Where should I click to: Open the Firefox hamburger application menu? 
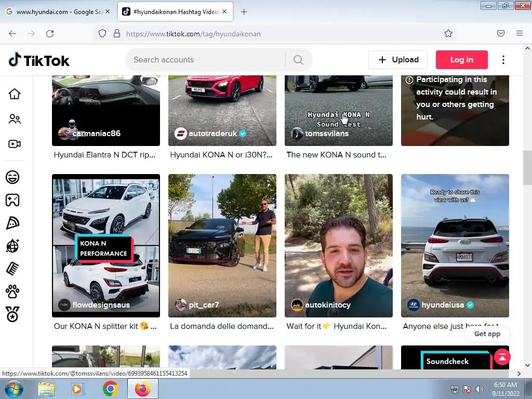[x=520, y=33]
